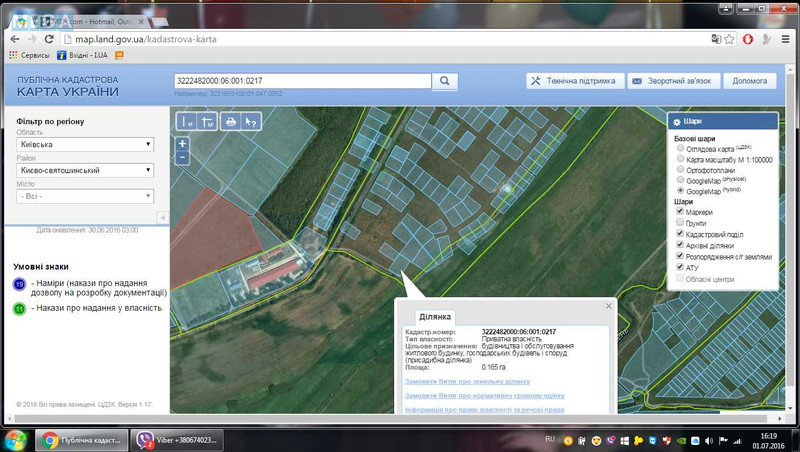Bookmark this page with the star

pyautogui.click(x=730, y=39)
